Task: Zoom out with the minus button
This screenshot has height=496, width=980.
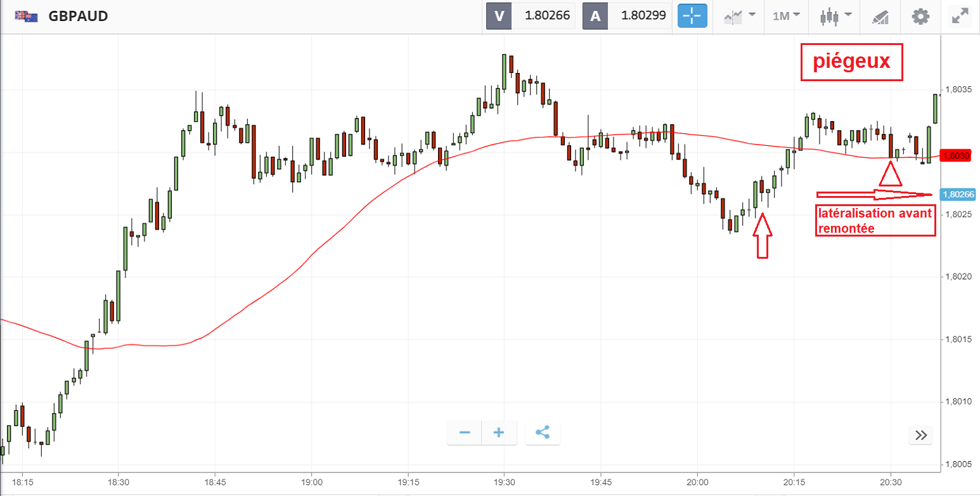Action: (x=465, y=433)
